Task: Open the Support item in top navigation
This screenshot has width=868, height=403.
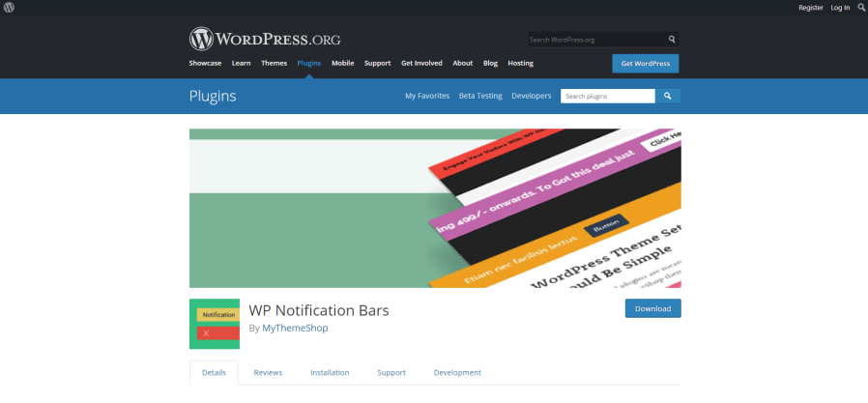Action: (378, 63)
